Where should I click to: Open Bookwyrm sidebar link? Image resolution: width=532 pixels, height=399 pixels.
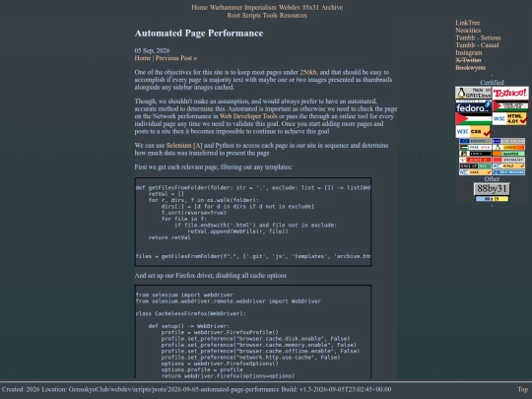pos(470,68)
